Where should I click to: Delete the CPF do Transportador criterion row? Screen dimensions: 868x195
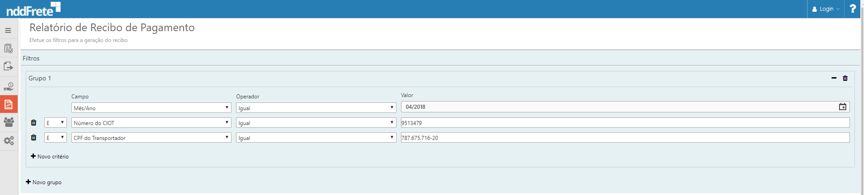click(x=33, y=138)
